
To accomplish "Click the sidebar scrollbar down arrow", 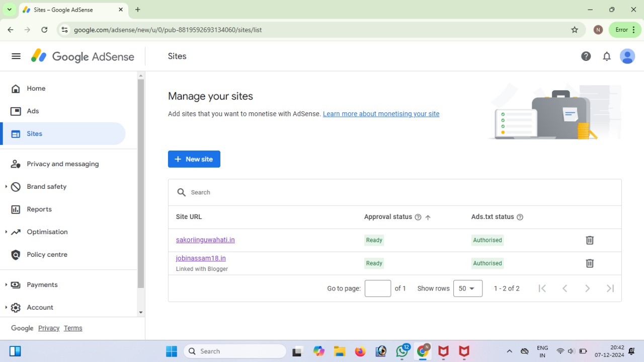I will (141, 313).
